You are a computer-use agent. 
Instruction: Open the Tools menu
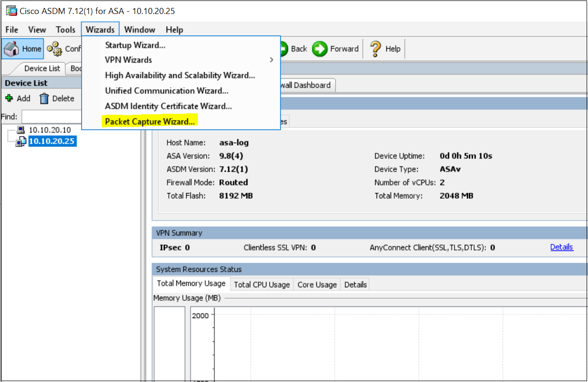click(65, 29)
